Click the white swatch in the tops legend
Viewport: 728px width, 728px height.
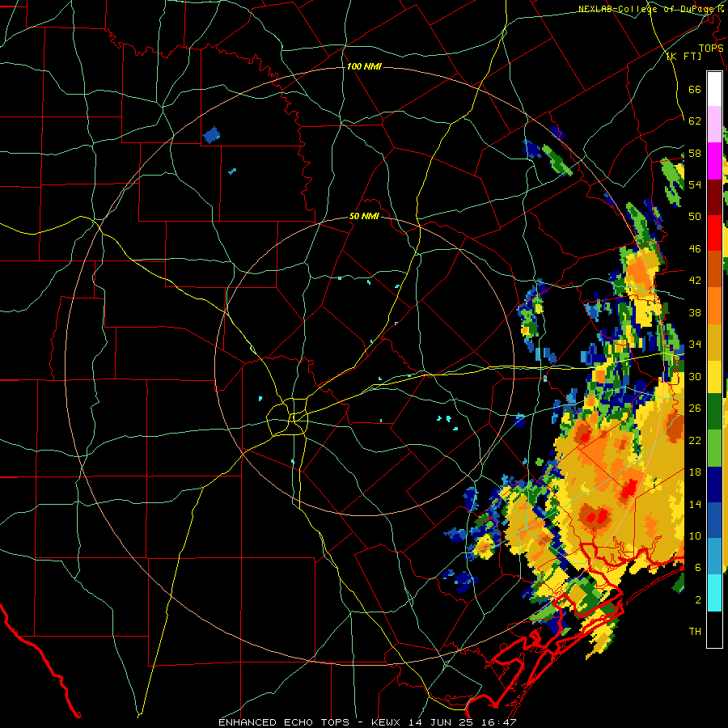tap(714, 89)
